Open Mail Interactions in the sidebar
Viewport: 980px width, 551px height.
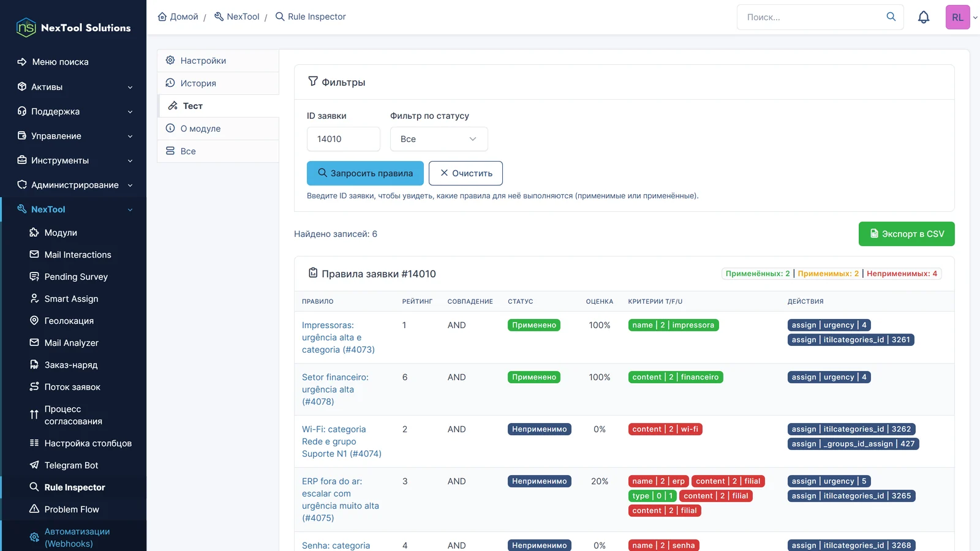pyautogui.click(x=78, y=255)
